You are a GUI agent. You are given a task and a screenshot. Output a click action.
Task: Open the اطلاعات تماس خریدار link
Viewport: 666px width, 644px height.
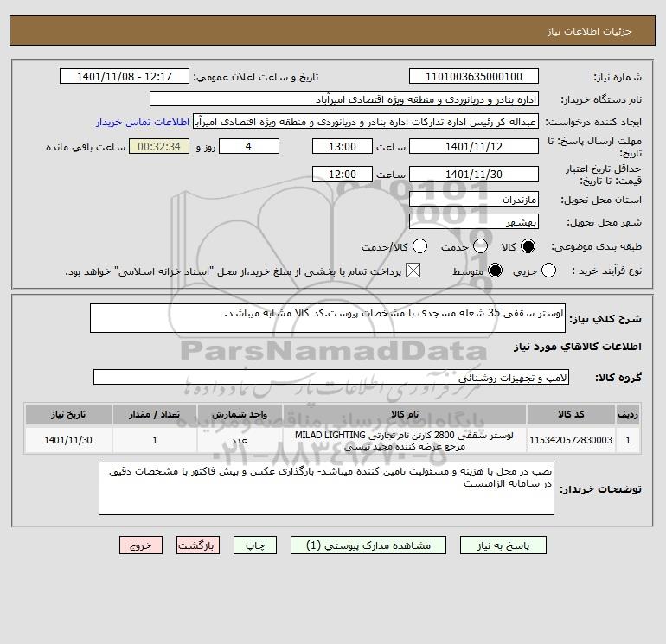point(143,122)
